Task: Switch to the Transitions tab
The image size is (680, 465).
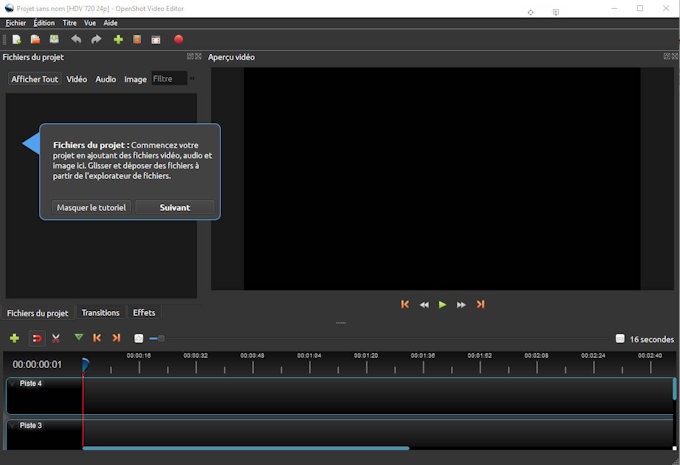Action: coord(100,313)
